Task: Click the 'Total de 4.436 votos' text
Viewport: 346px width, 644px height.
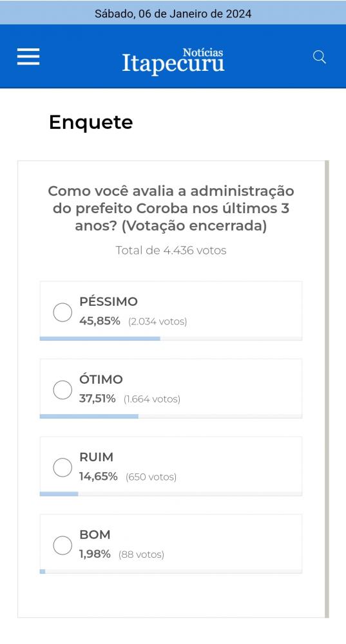Action: click(x=171, y=250)
